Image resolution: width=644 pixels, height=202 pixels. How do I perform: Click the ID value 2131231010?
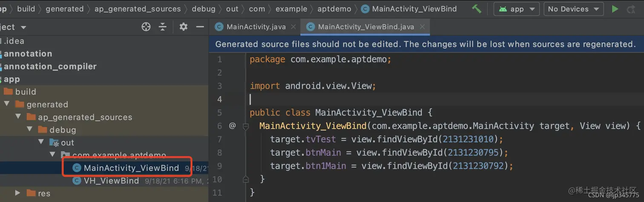click(468, 139)
